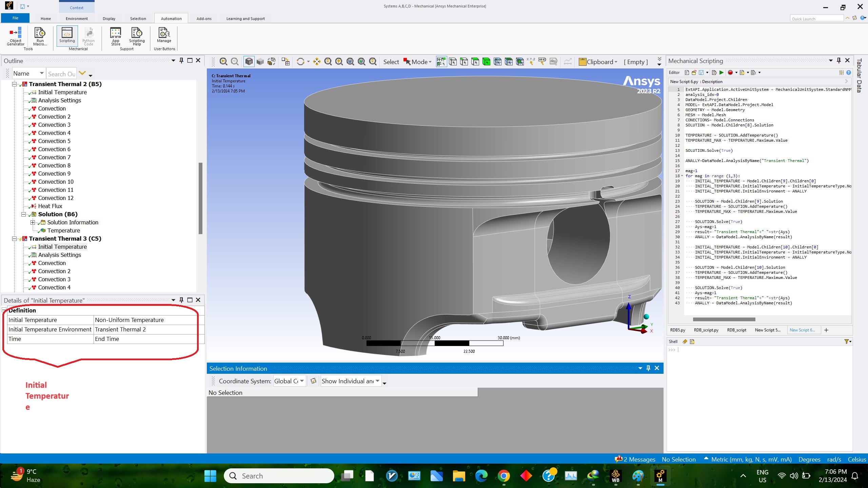Image resolution: width=868 pixels, height=488 pixels.
Task: Select the Rotate view tool
Action: coord(300,61)
